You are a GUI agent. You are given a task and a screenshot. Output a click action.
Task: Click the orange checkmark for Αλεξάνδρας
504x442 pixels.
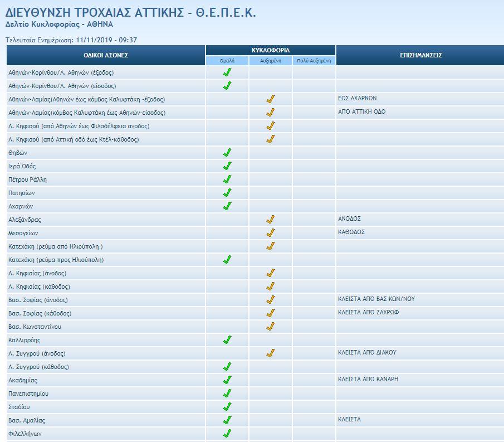click(271, 220)
